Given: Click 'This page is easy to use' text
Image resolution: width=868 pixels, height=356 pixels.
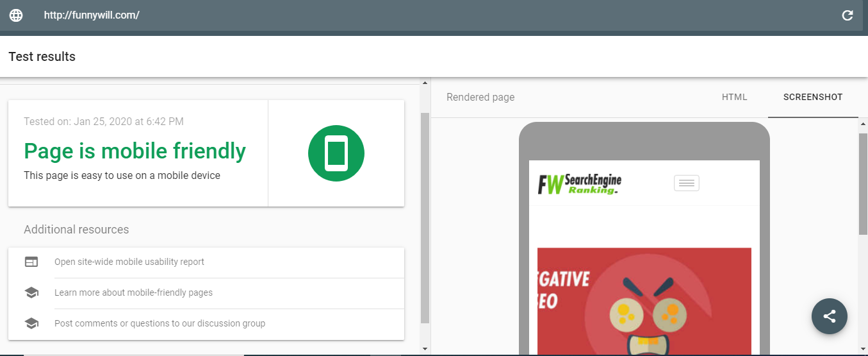Looking at the screenshot, I should (x=122, y=175).
